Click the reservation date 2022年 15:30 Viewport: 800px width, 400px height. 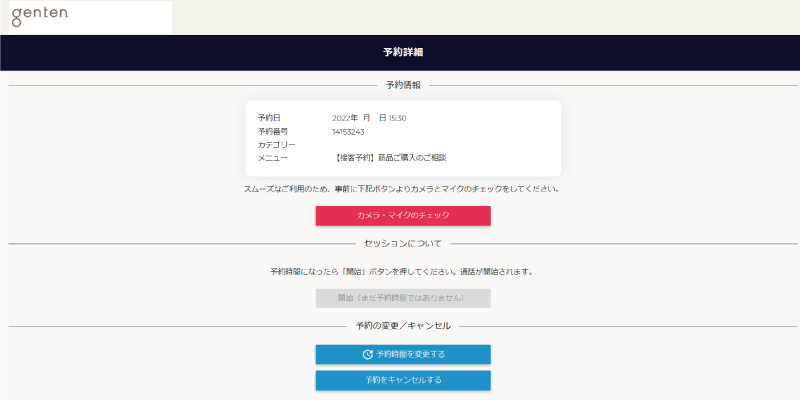tap(369, 118)
